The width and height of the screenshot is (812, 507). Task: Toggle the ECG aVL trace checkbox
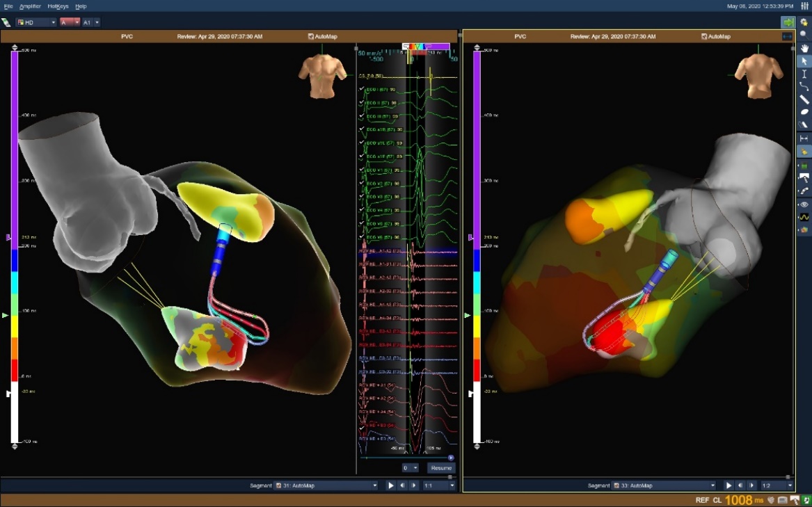coord(362,143)
